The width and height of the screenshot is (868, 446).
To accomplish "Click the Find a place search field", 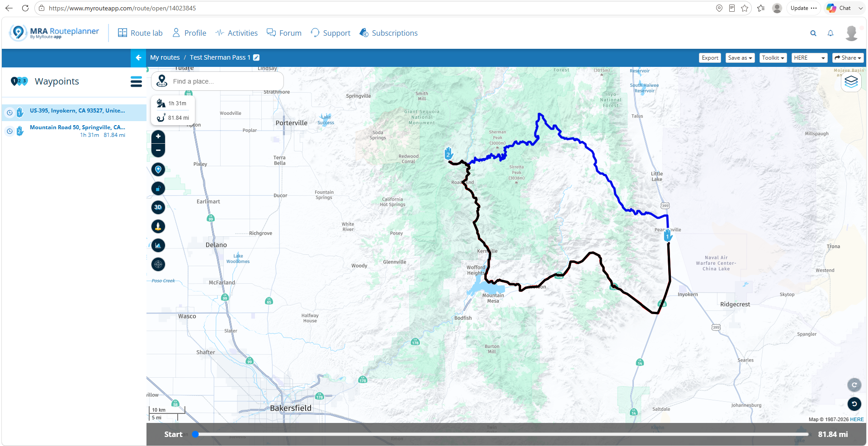I will coord(217,81).
